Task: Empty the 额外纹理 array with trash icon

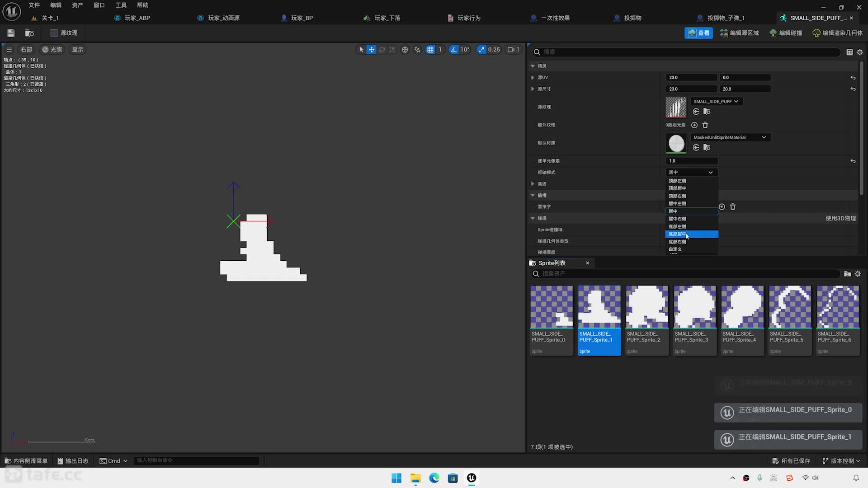Action: tap(705, 125)
